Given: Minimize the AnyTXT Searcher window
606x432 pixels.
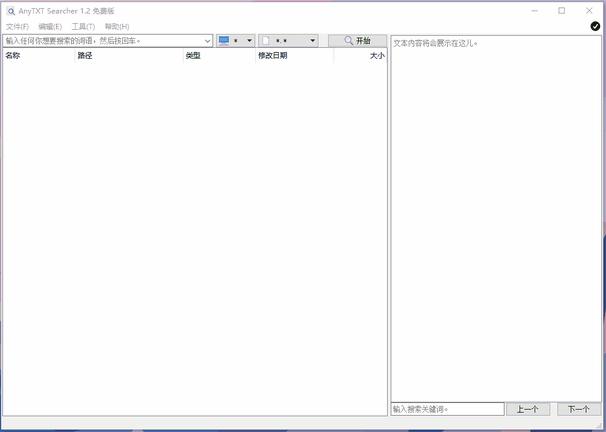Looking at the screenshot, I should coord(535,11).
